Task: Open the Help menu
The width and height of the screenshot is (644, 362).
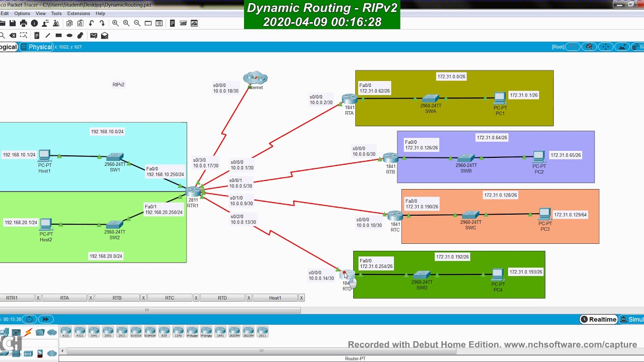Action: click(100, 14)
